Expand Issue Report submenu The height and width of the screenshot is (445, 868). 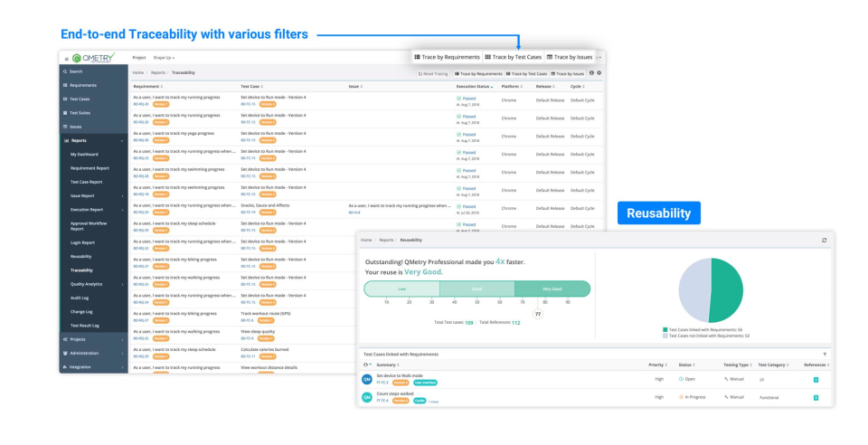[122, 196]
